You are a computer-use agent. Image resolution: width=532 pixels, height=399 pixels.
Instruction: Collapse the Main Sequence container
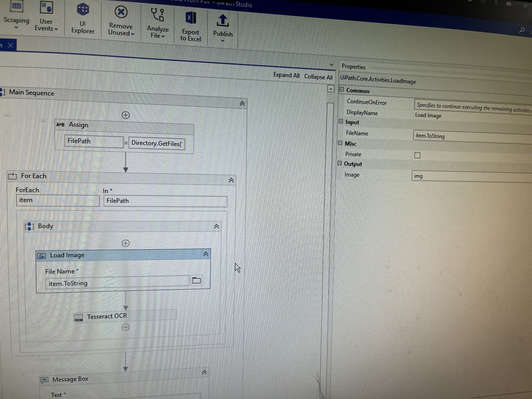[242, 104]
